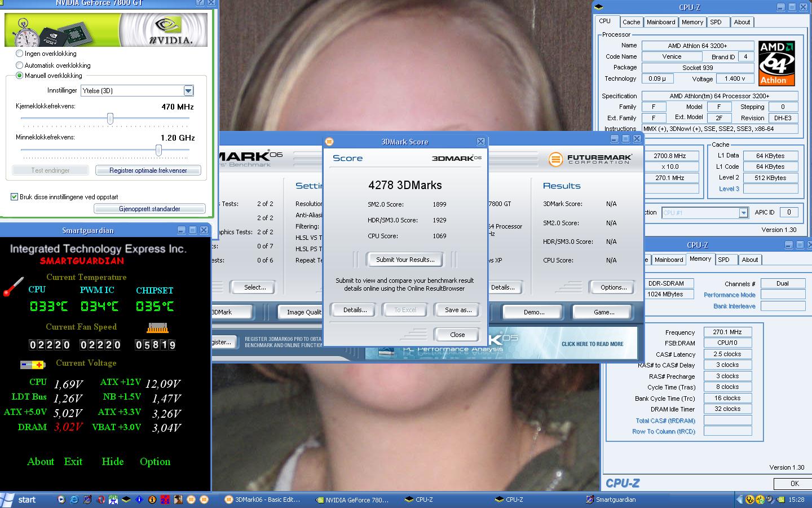Switch to NVIDIA GeForce 7800 taskbar button
The width and height of the screenshot is (812, 508).
tap(355, 500)
